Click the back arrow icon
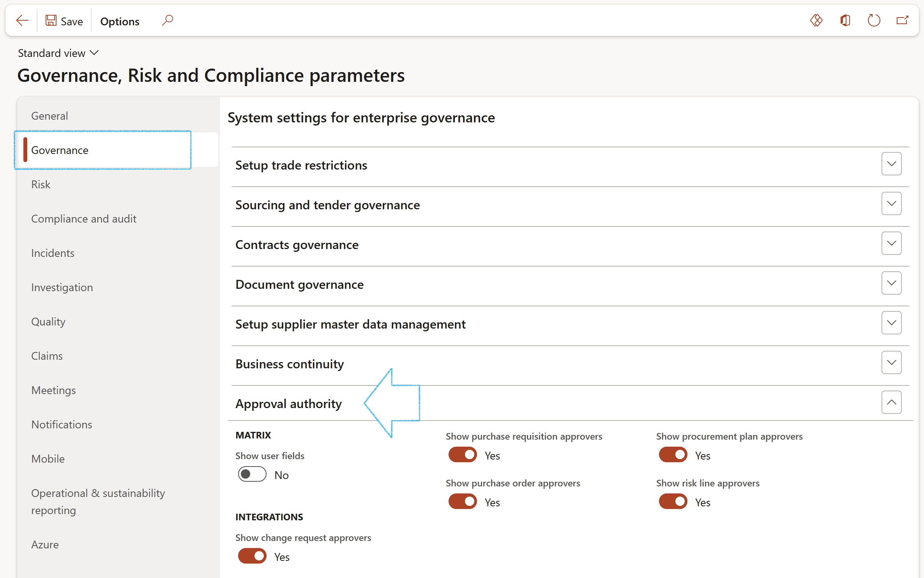This screenshot has width=924, height=578. [22, 21]
